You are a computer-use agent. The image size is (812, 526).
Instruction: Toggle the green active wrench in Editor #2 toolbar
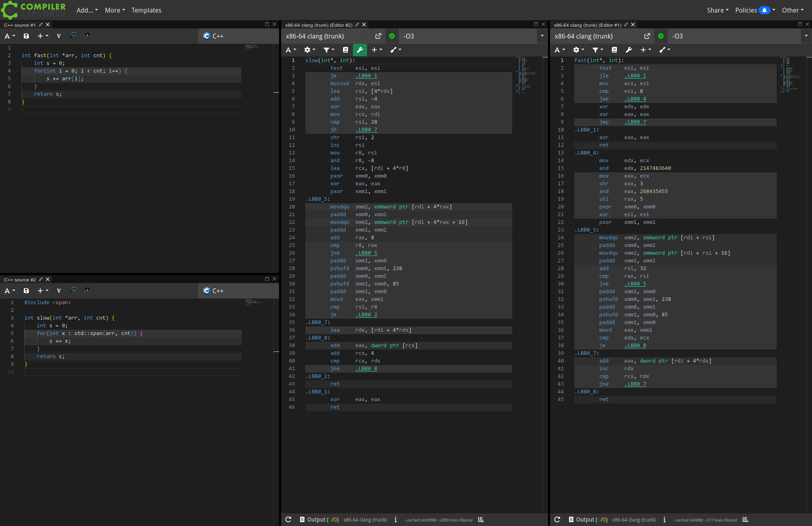(x=360, y=50)
